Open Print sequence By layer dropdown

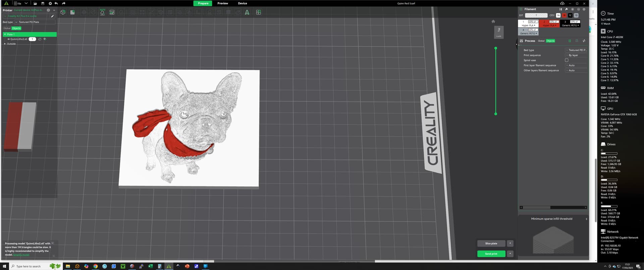click(x=576, y=55)
